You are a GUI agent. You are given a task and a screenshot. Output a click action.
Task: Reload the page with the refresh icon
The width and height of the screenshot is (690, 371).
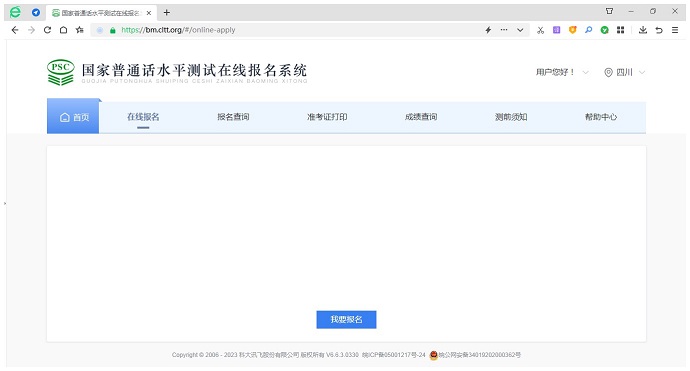point(48,30)
